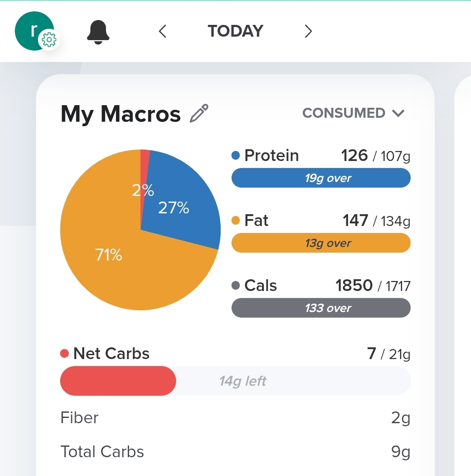
Task: Select the blue 27% pie slice
Action: pos(183,205)
